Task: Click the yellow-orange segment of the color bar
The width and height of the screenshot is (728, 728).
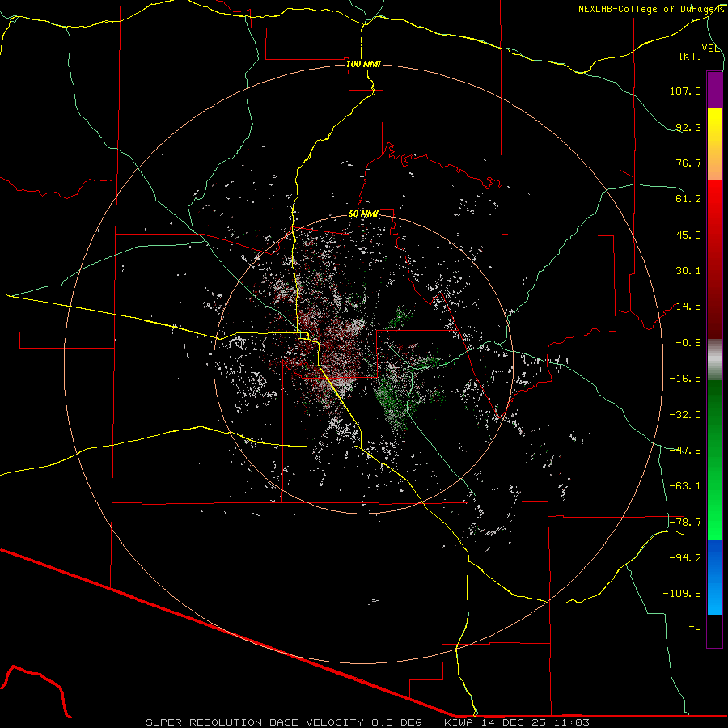Action: click(x=714, y=144)
